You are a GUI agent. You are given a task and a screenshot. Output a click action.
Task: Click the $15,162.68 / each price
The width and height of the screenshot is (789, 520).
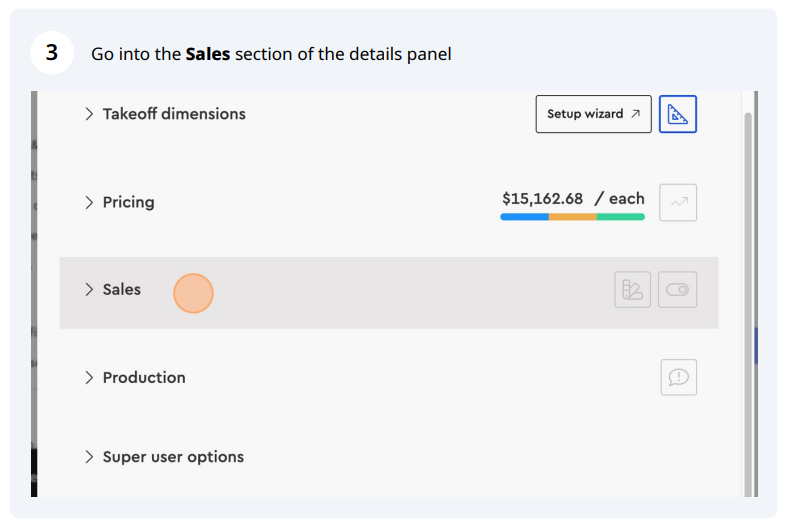pyautogui.click(x=573, y=199)
